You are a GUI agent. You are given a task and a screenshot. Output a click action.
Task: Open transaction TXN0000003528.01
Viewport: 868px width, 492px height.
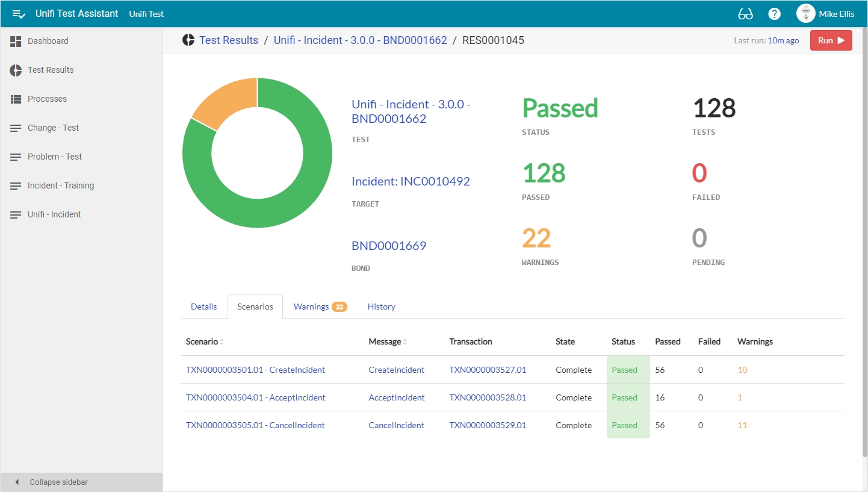coord(488,397)
